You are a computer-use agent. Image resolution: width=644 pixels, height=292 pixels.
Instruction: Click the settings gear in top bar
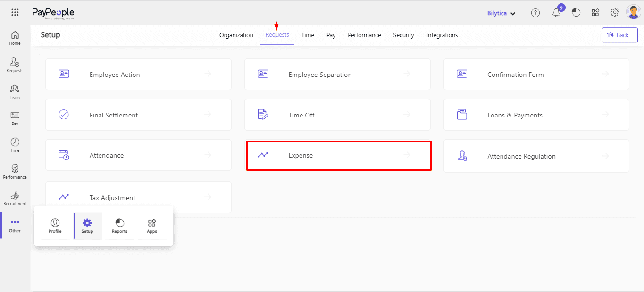click(614, 13)
